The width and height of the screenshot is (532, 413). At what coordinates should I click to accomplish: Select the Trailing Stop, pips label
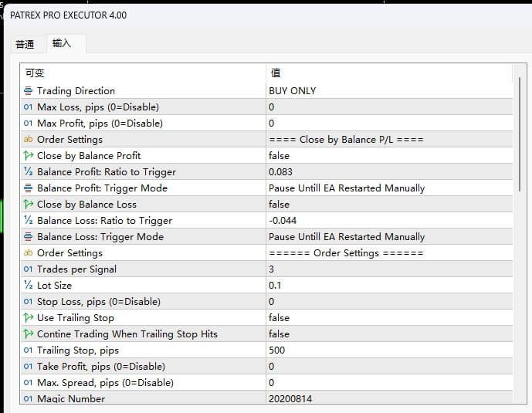78,350
